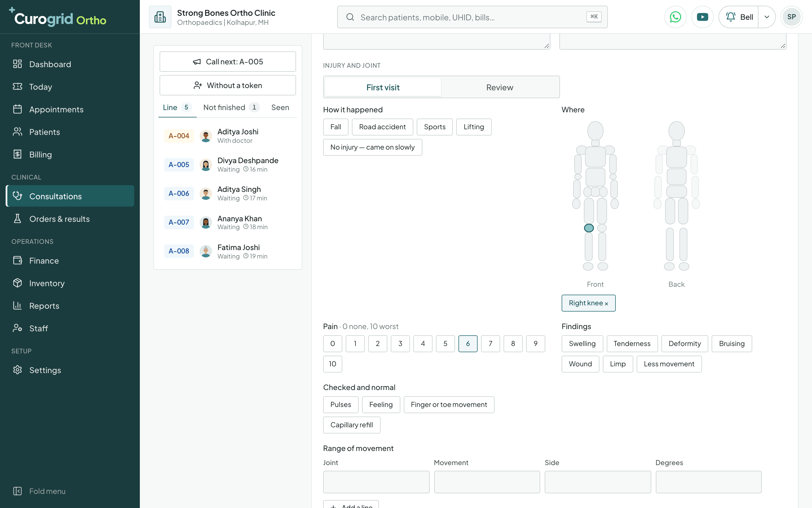Open the Staff page
This screenshot has height=508, width=812.
click(70, 328)
